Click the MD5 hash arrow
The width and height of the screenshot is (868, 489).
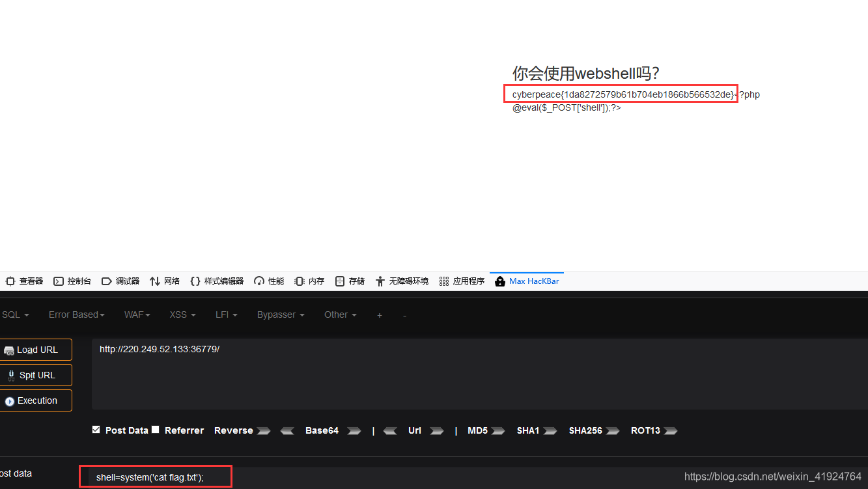pyautogui.click(x=498, y=430)
